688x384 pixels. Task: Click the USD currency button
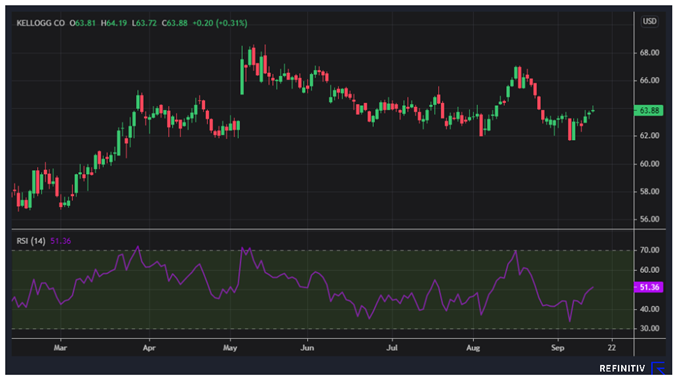pos(649,22)
